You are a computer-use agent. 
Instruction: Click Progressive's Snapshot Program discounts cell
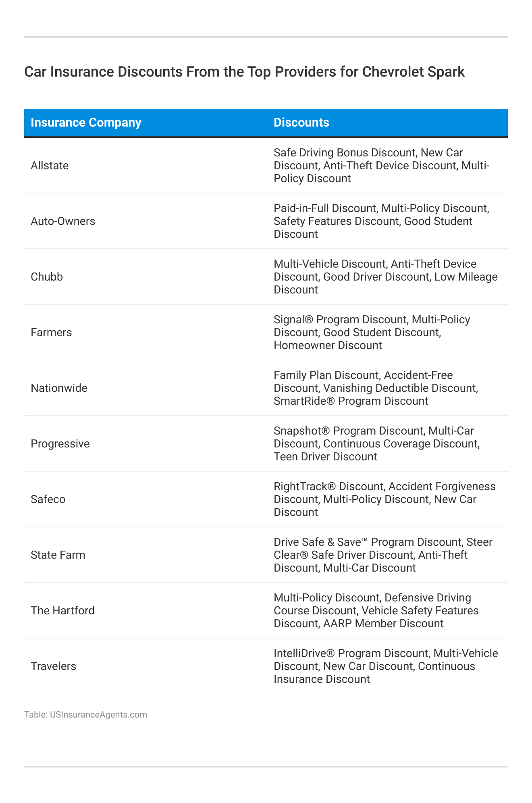(x=376, y=444)
